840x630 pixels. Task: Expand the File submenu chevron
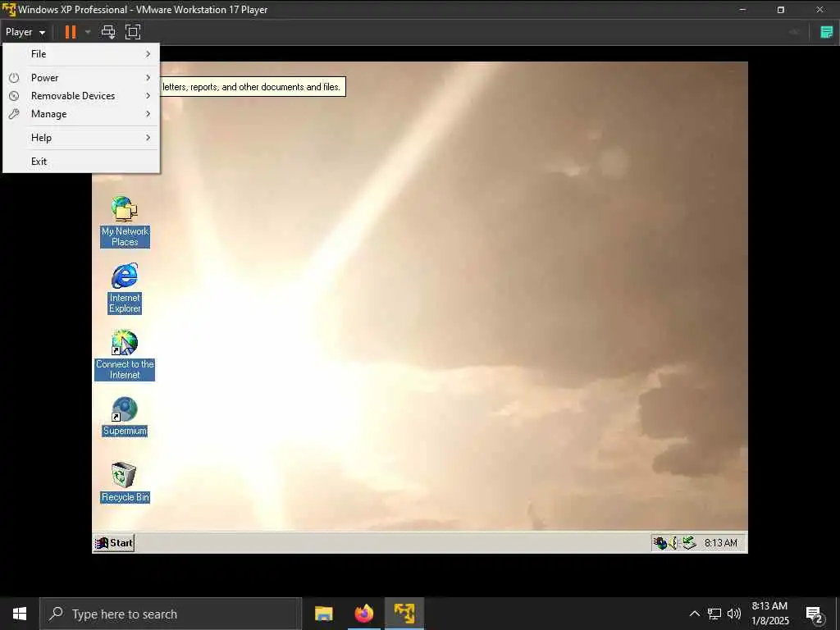click(x=148, y=54)
